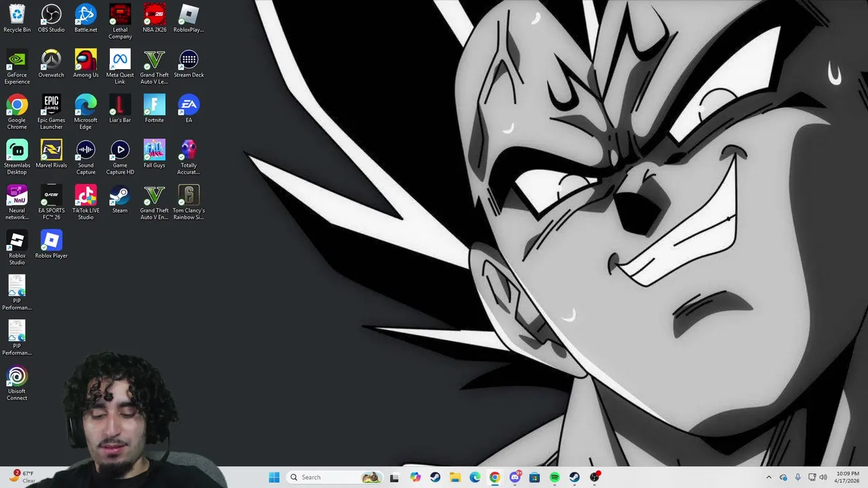This screenshot has height=488, width=868.
Task: Select the Sound Capture desktop icon
Action: [x=85, y=157]
